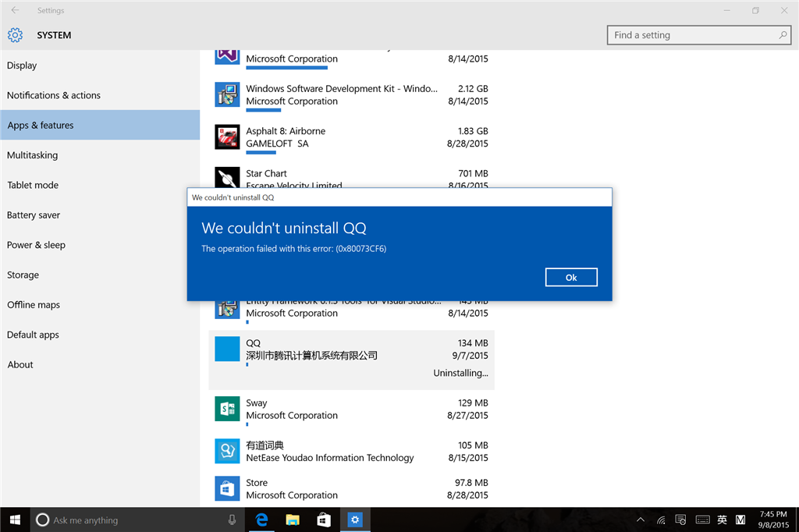Click the Visual Studio icon at list top
799x532 pixels.
227,57
